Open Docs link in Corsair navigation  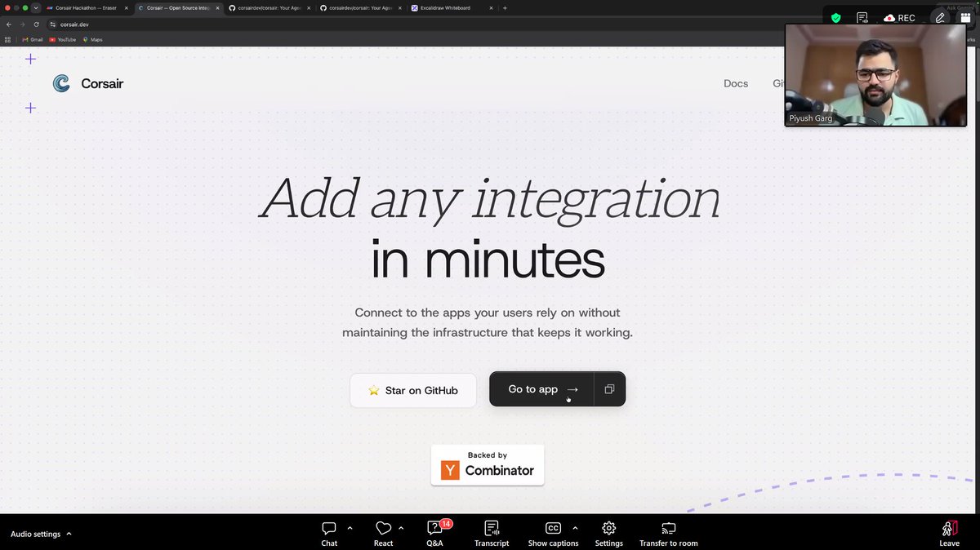[x=736, y=83]
